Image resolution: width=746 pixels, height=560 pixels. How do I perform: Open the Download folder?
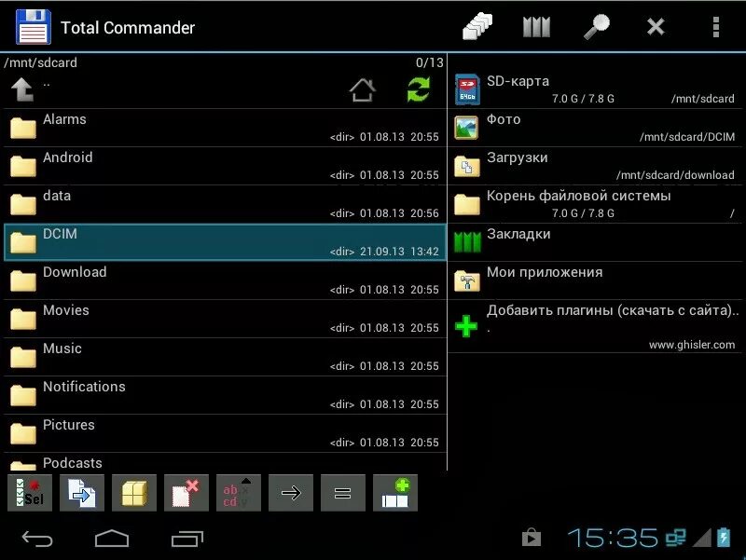coord(225,280)
